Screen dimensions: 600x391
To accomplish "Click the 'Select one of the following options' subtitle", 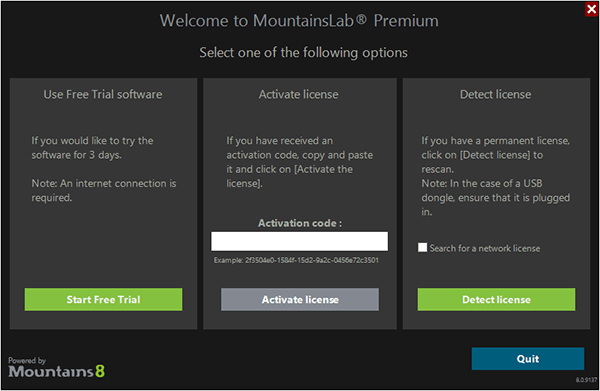I will (303, 52).
